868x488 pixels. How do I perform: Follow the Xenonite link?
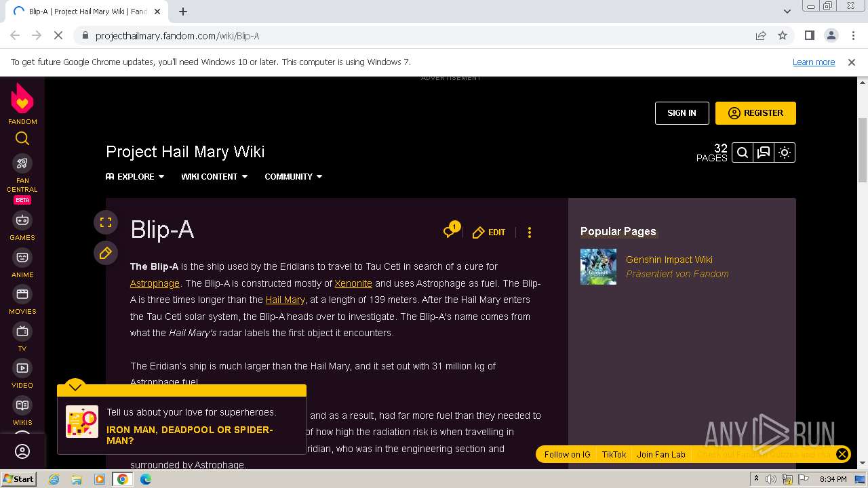(x=353, y=283)
